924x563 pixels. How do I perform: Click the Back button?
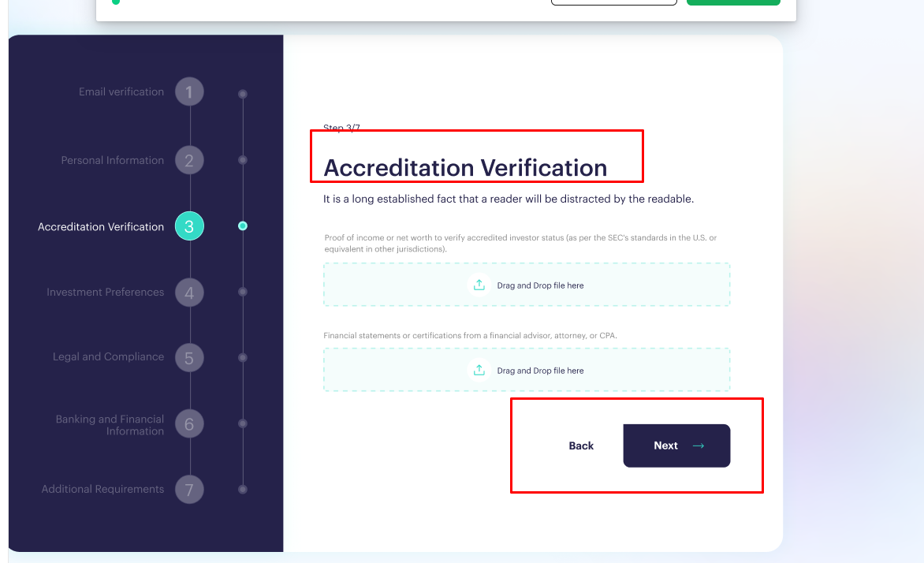(581, 446)
